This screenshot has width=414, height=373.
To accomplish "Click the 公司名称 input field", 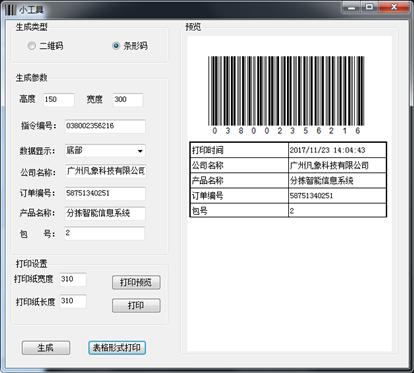I will (x=105, y=171).
